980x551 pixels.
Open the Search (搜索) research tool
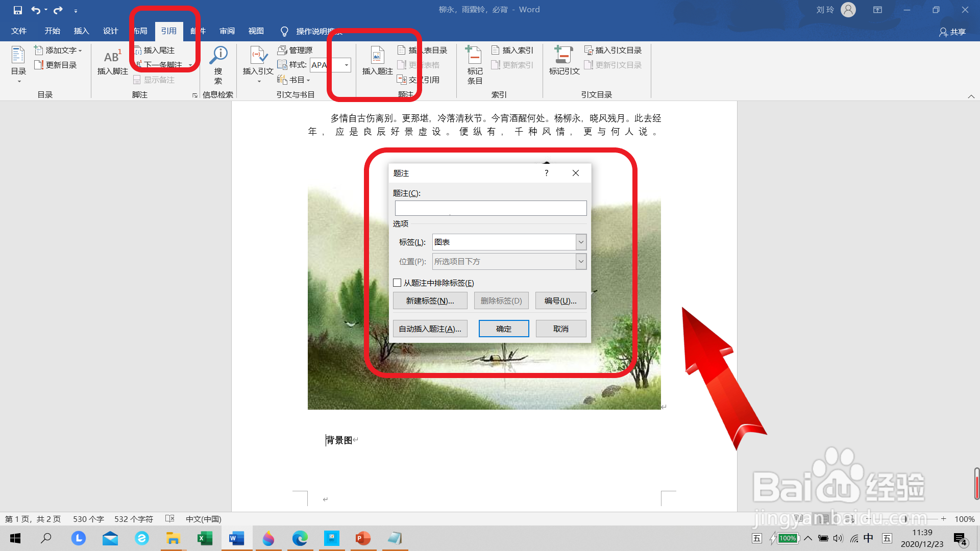[218, 65]
